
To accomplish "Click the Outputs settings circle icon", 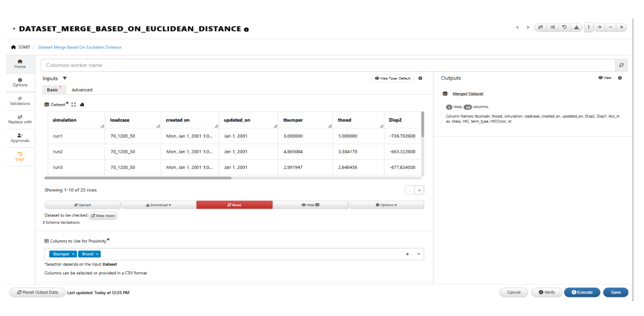I will tap(620, 78).
